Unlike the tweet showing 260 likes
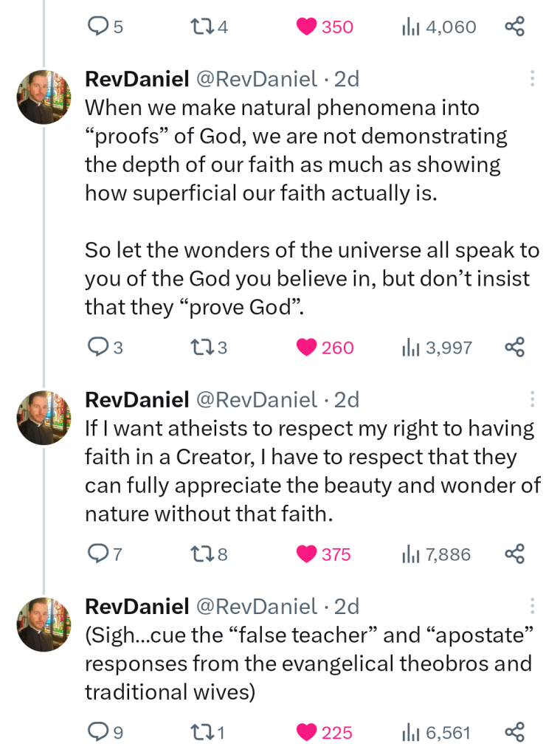The image size is (560, 755). click(306, 347)
